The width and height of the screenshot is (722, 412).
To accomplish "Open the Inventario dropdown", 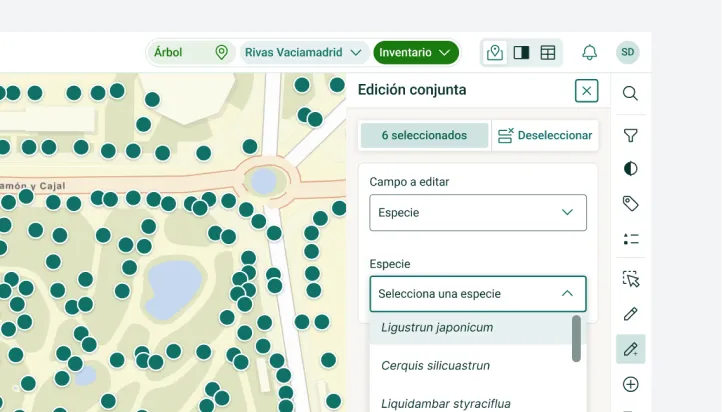I will pyautogui.click(x=416, y=52).
